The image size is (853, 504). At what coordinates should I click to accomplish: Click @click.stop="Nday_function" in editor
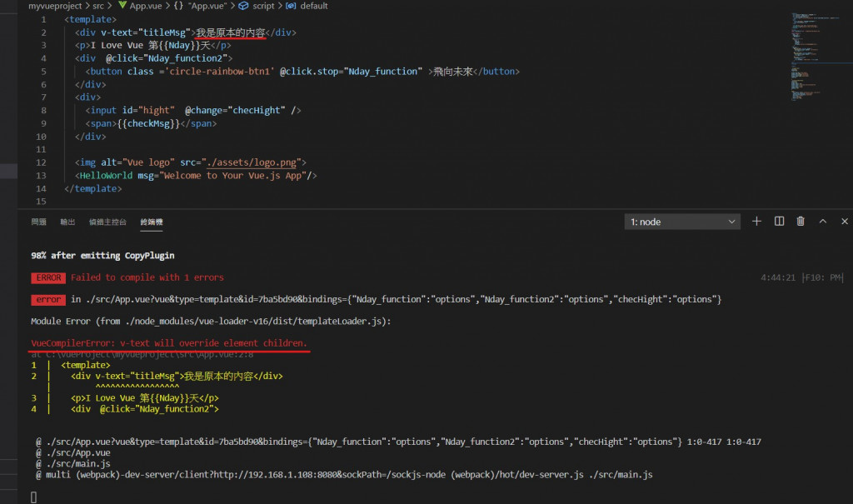351,72
